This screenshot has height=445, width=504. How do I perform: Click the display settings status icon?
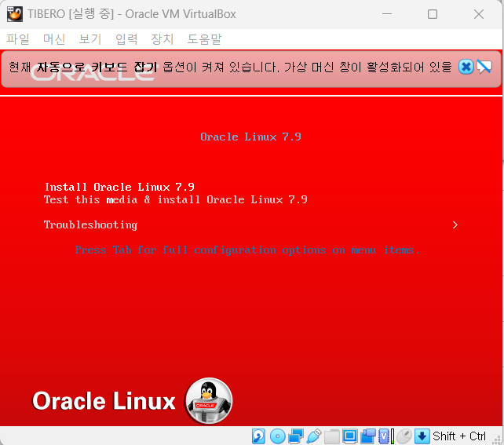349,436
